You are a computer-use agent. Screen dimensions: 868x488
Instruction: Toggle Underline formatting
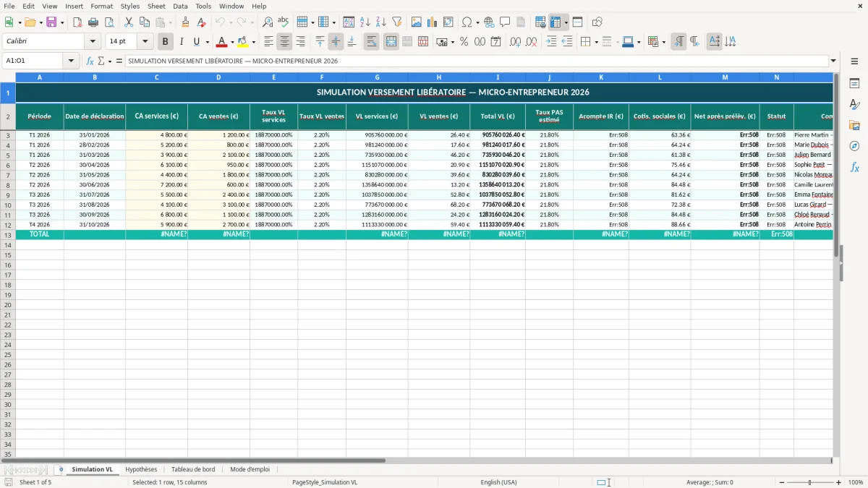click(196, 42)
